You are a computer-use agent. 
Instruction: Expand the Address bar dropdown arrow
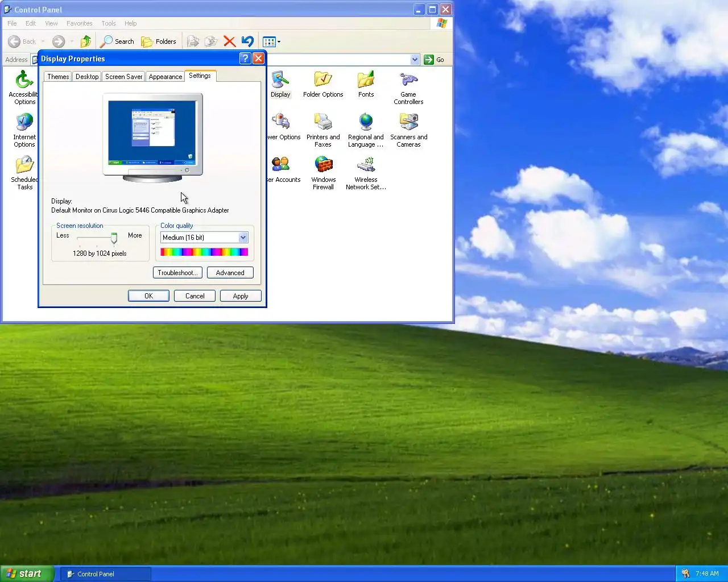click(x=415, y=60)
